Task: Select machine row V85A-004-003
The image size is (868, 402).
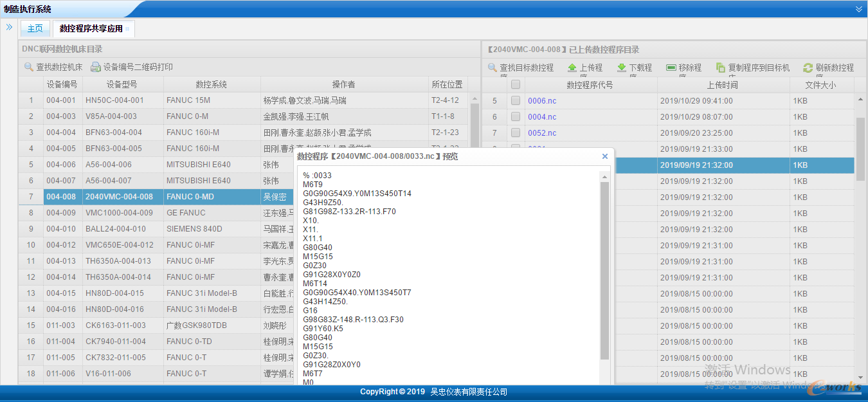Action: pos(244,116)
